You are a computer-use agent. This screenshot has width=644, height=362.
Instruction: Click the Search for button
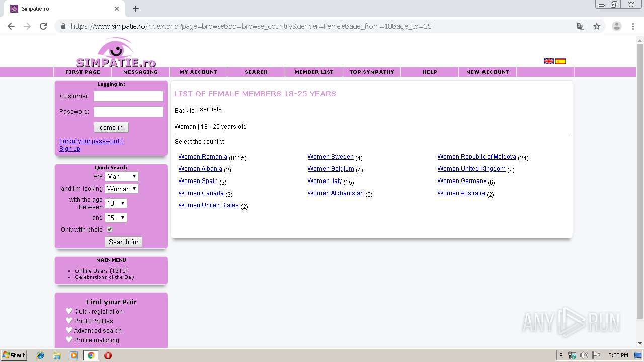[x=123, y=242]
